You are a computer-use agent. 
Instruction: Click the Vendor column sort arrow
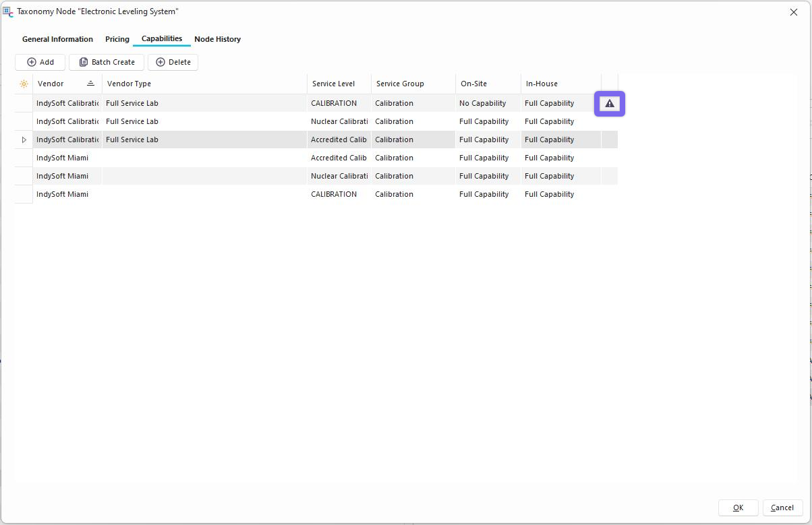click(x=90, y=84)
